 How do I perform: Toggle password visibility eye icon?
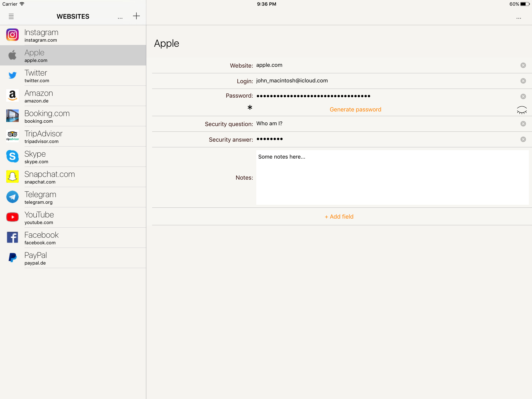(x=522, y=110)
